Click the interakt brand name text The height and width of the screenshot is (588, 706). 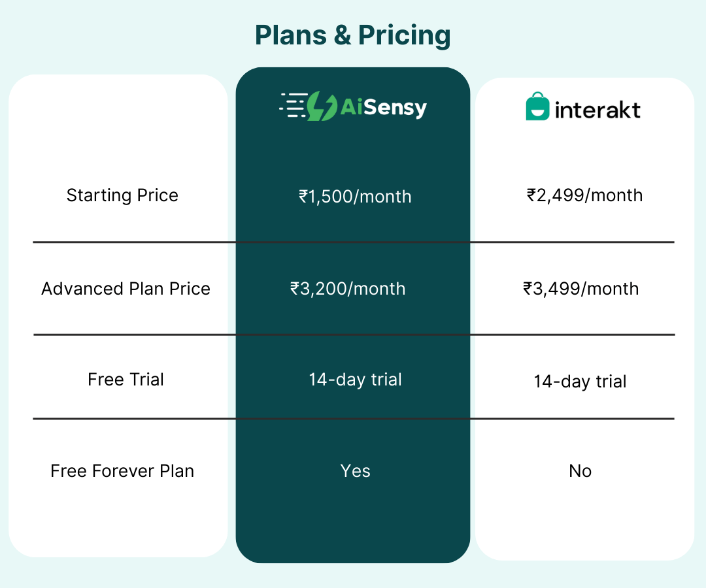[597, 109]
